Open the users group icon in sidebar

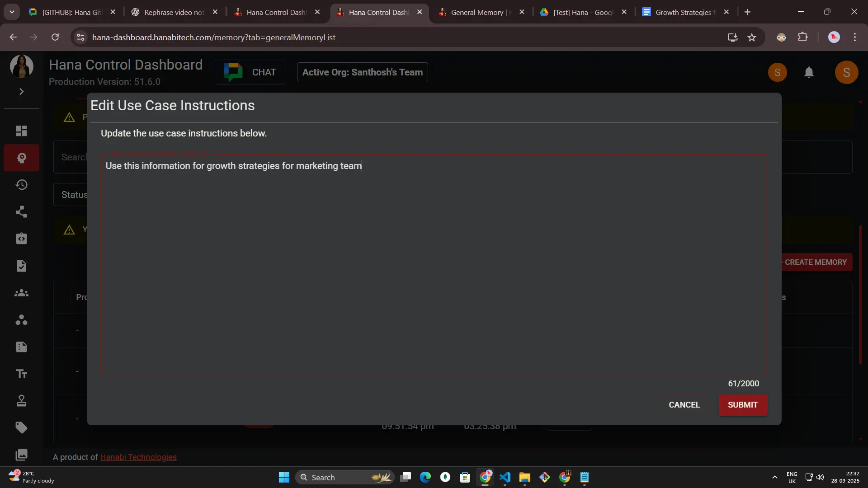(21, 293)
